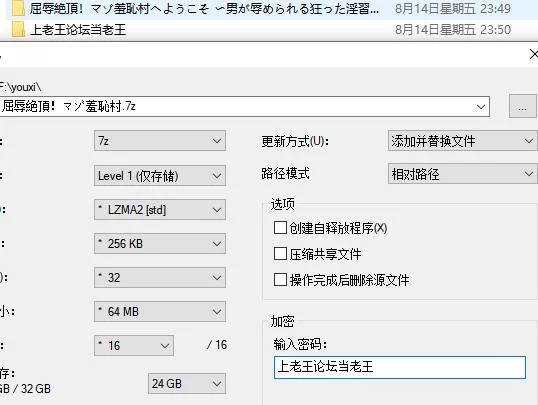Screen dimensions: 538x405
Task: Click folder icon of 屈辱絶頂 row
Action: 18,9
